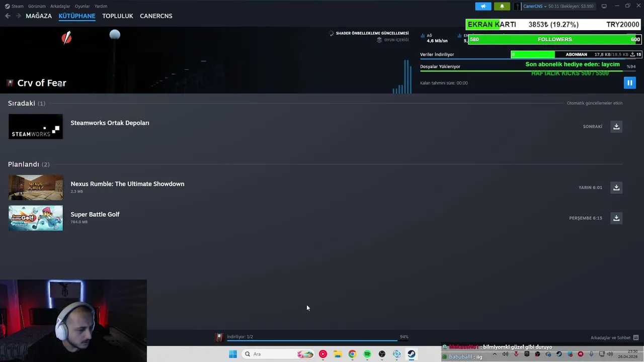
Task: Open Google Chrome from the taskbar
Action: (352, 354)
